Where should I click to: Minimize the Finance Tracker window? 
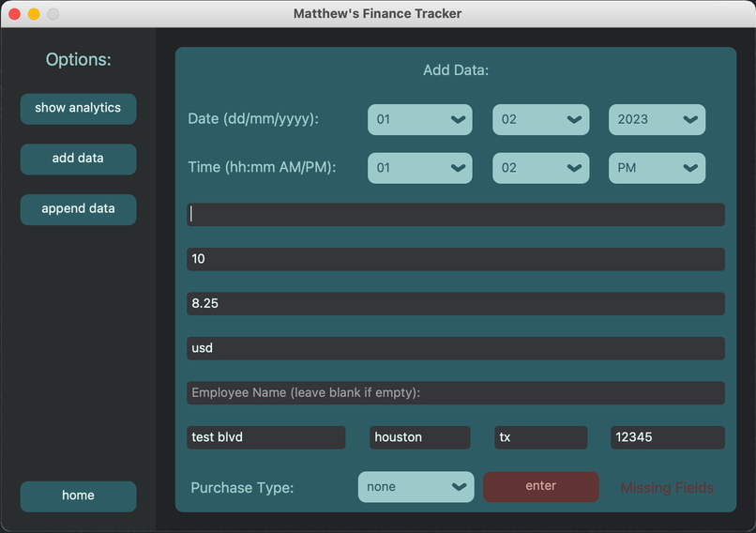[x=34, y=14]
